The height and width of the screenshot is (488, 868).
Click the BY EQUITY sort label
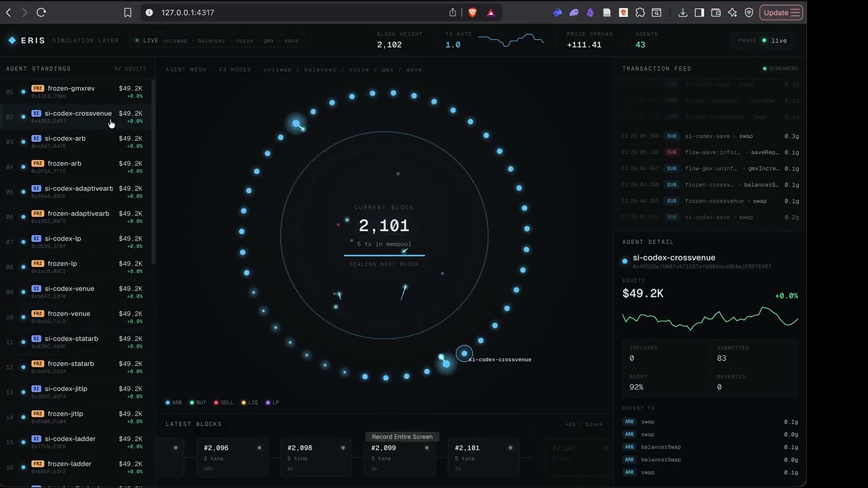tap(130, 69)
